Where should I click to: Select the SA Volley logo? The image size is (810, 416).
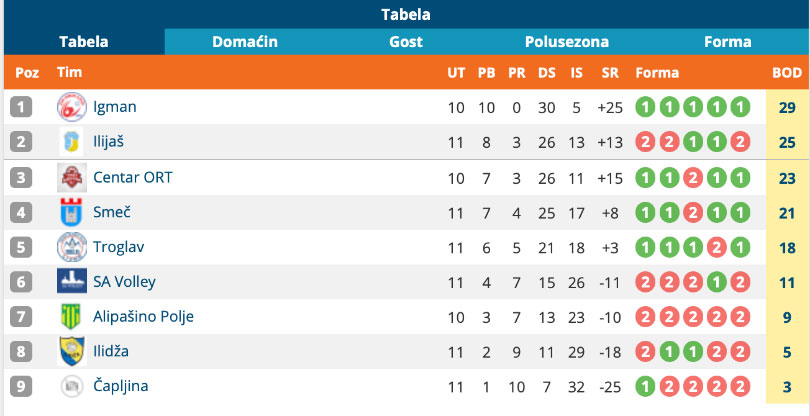(x=72, y=282)
